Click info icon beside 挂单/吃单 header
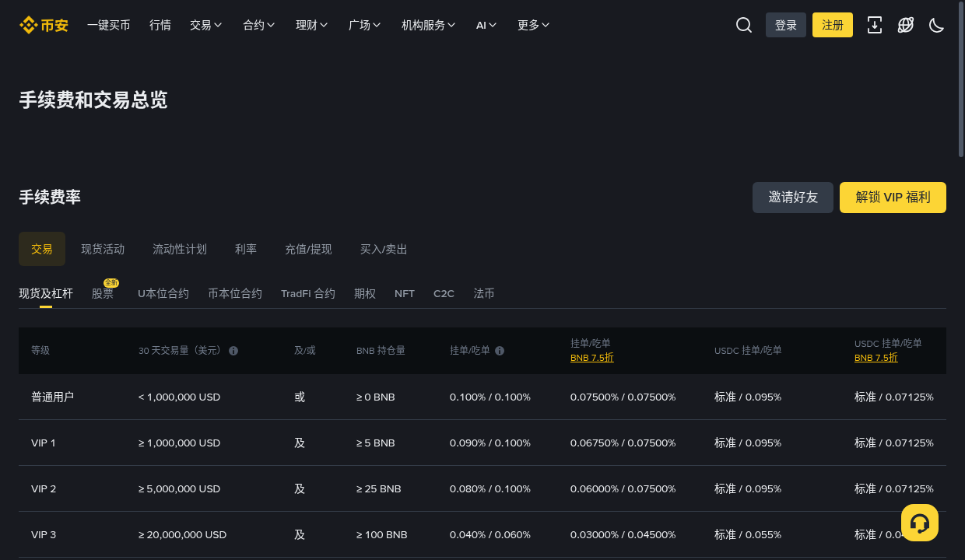 pos(500,351)
